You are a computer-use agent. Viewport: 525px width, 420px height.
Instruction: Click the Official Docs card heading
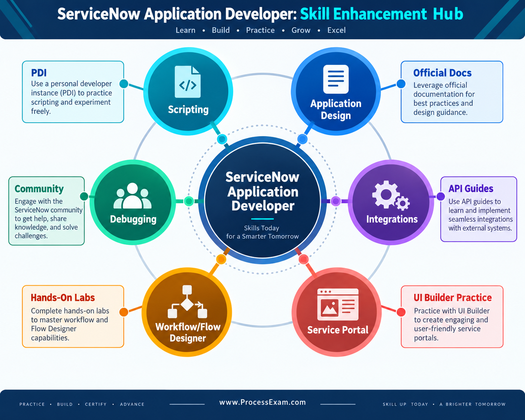[x=442, y=73]
